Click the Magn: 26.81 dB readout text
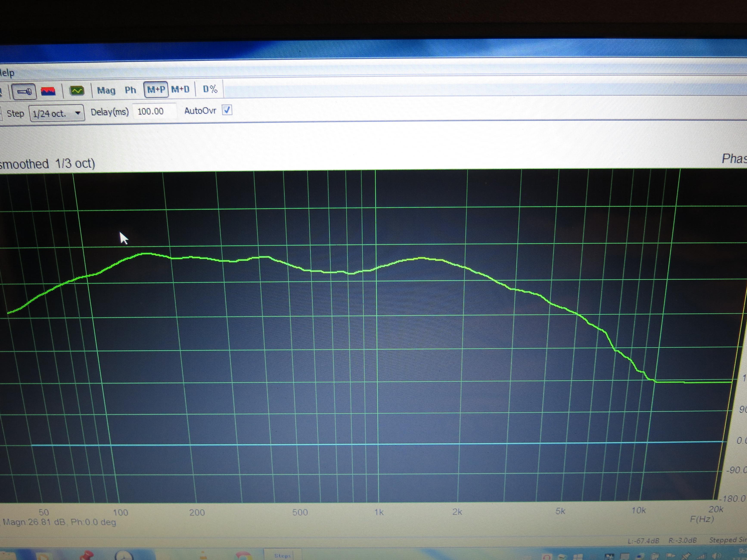This screenshot has width=747, height=560. click(34, 522)
